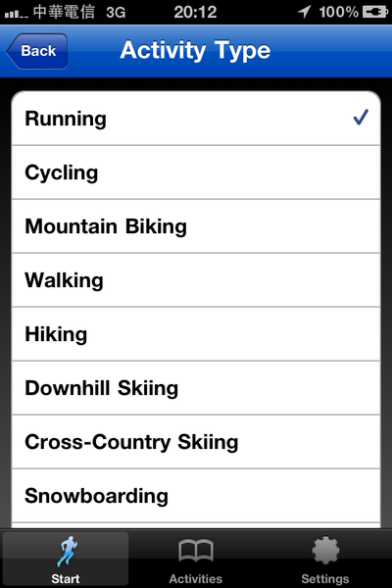Choose Cross-Country Skiing activity

coord(196,442)
